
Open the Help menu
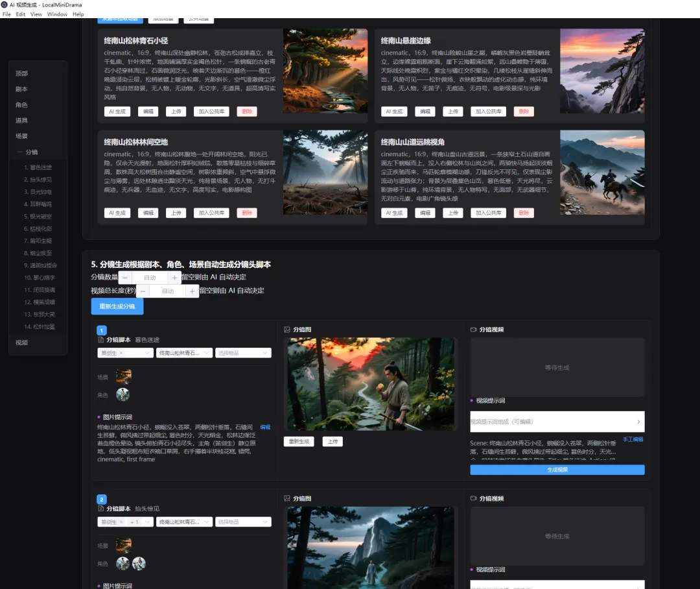tap(78, 14)
